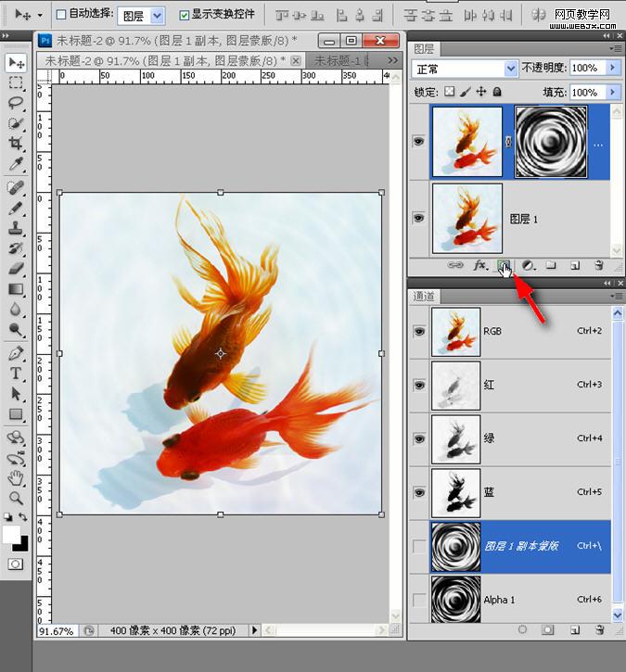Switch to the 未标题-1 document tab
The image size is (626, 672).
pyautogui.click(x=337, y=60)
